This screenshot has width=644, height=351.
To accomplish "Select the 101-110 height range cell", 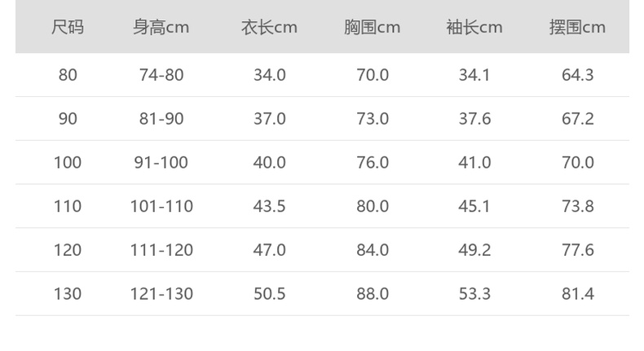I will click(x=161, y=206).
